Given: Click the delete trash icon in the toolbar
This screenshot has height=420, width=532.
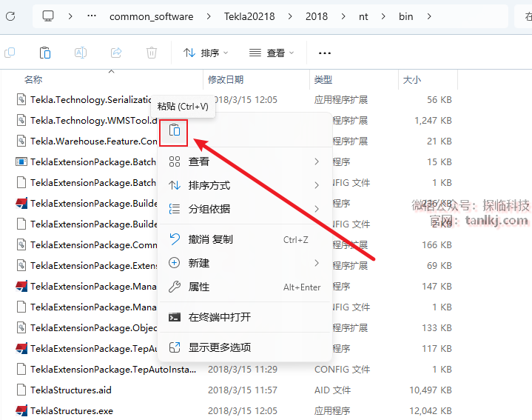Looking at the screenshot, I should tap(152, 53).
